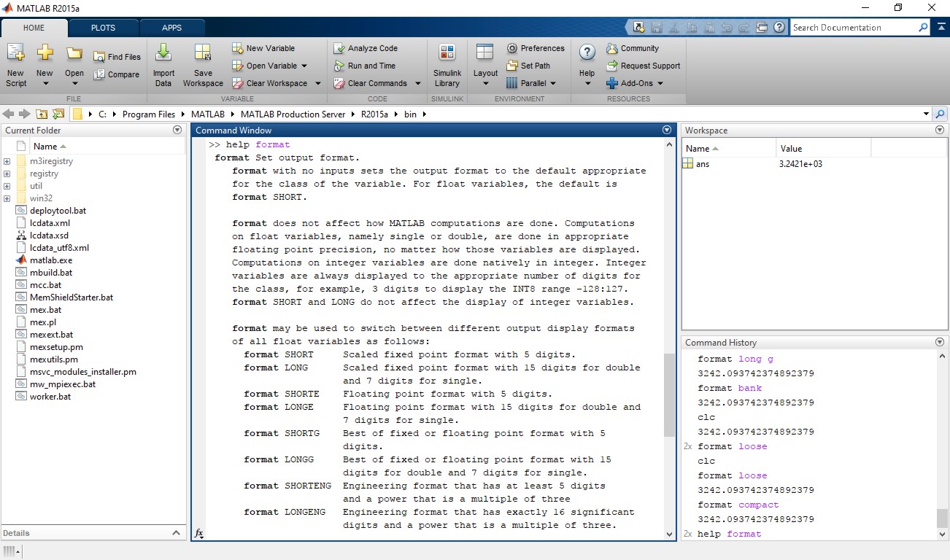Open Clear Commands dropdown
Image resolution: width=950 pixels, height=560 pixels.
point(418,83)
